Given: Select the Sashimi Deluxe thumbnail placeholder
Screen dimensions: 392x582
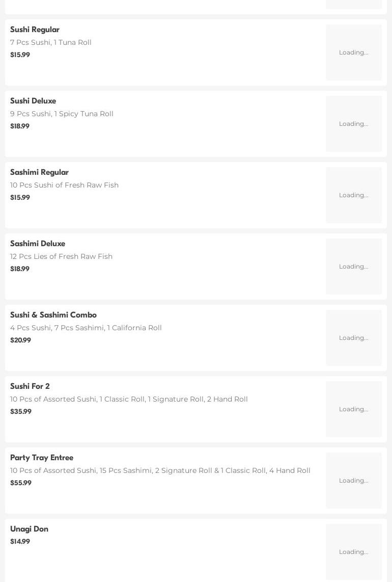Looking at the screenshot, I should click(x=353, y=267).
